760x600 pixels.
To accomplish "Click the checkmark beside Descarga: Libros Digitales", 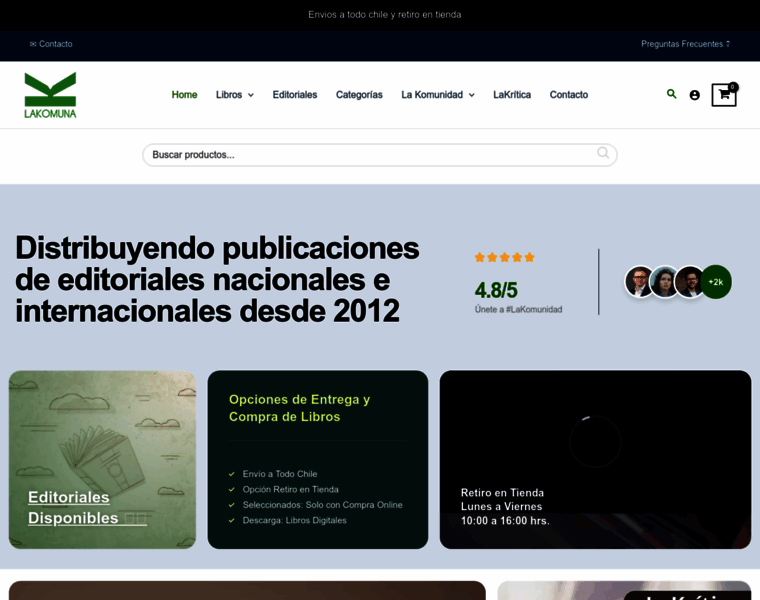I will point(232,521).
